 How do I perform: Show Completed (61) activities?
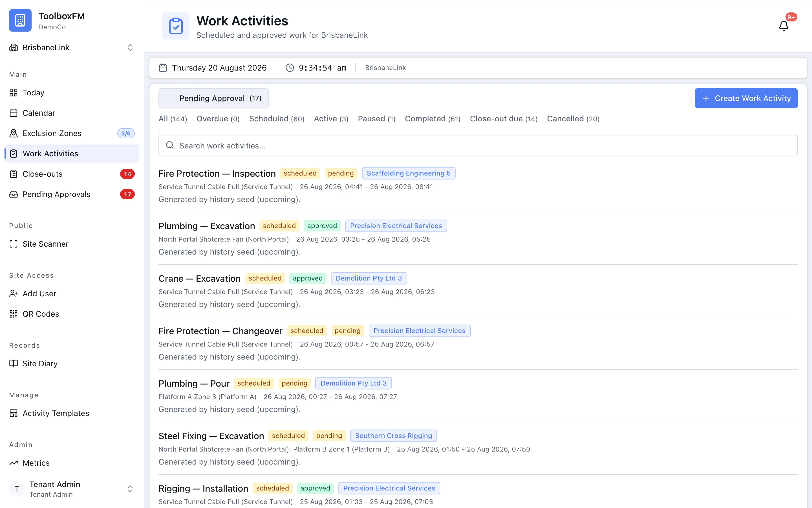(x=433, y=119)
